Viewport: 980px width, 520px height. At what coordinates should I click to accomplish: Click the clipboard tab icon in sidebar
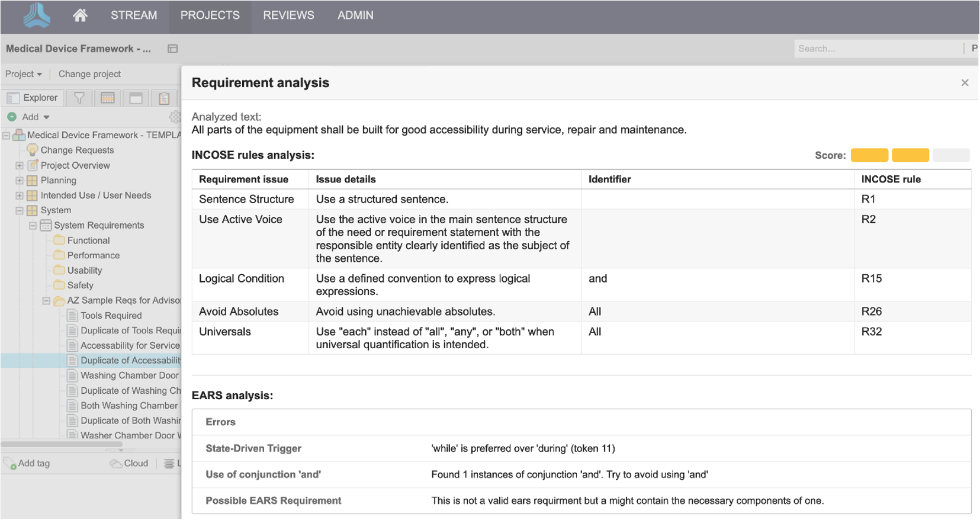(164, 98)
